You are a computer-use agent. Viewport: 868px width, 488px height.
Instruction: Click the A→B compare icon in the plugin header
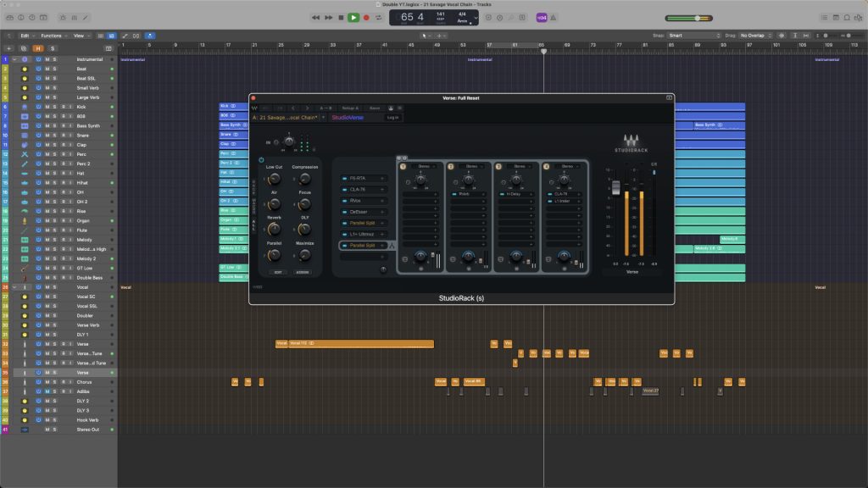click(x=325, y=108)
